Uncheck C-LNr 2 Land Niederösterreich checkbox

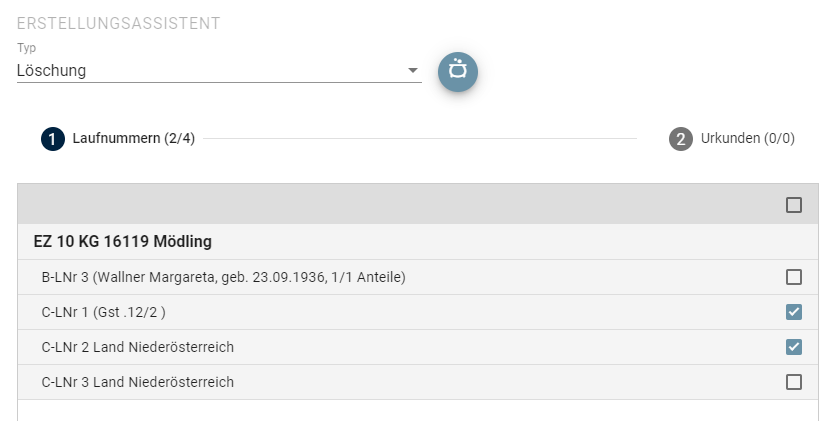coord(793,347)
